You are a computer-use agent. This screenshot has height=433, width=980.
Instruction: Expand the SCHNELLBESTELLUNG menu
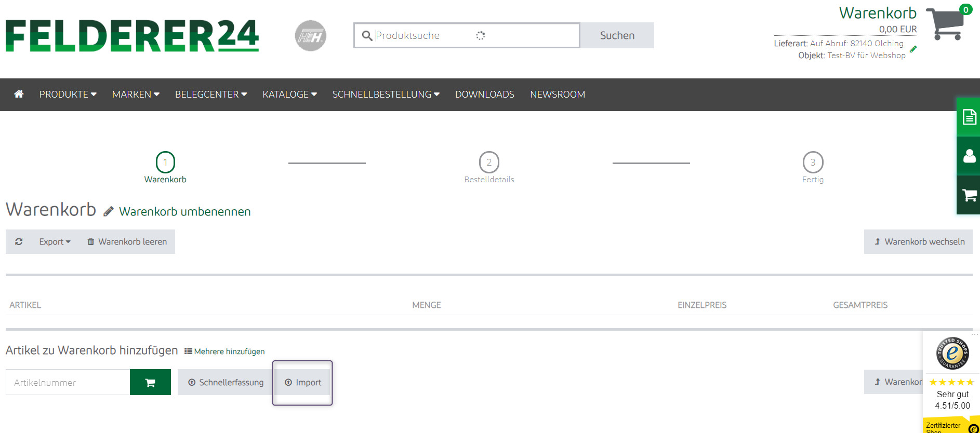[386, 94]
